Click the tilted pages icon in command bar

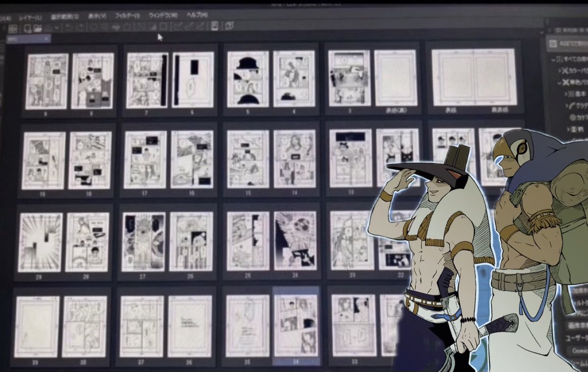click(229, 25)
